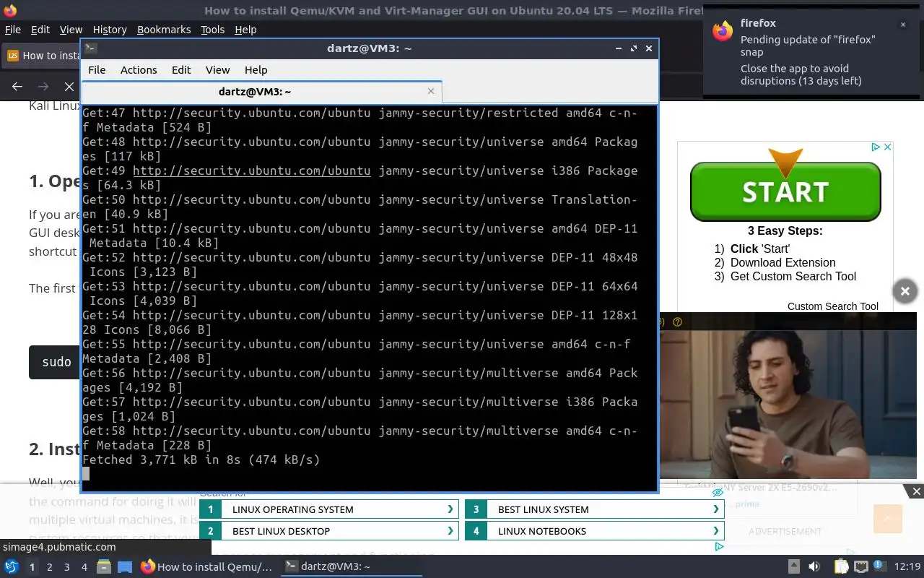Click the security.ubuntu.com URL in Get:49

point(251,171)
